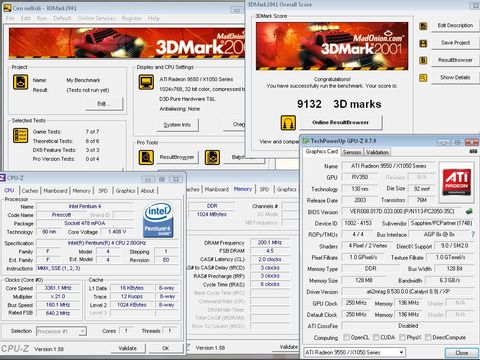Click the Intel Pentium 4 logo in CPU-Z
Image resolution: width=480 pixels, height=360 pixels.
158,220
